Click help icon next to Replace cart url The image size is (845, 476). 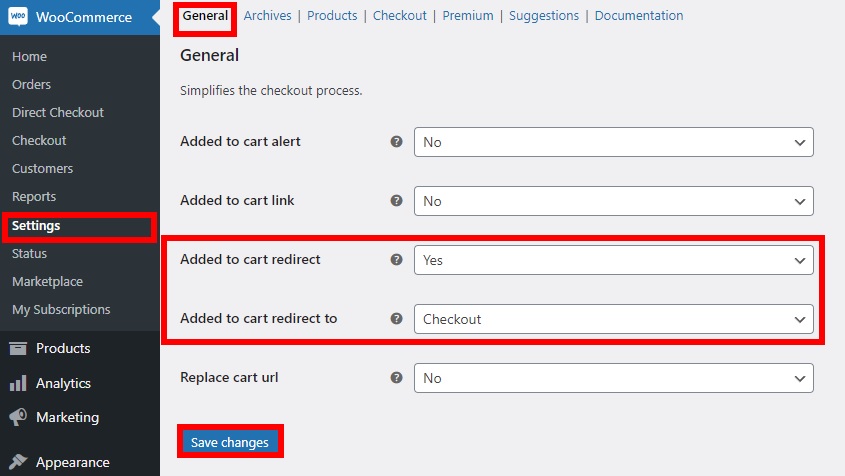click(397, 377)
